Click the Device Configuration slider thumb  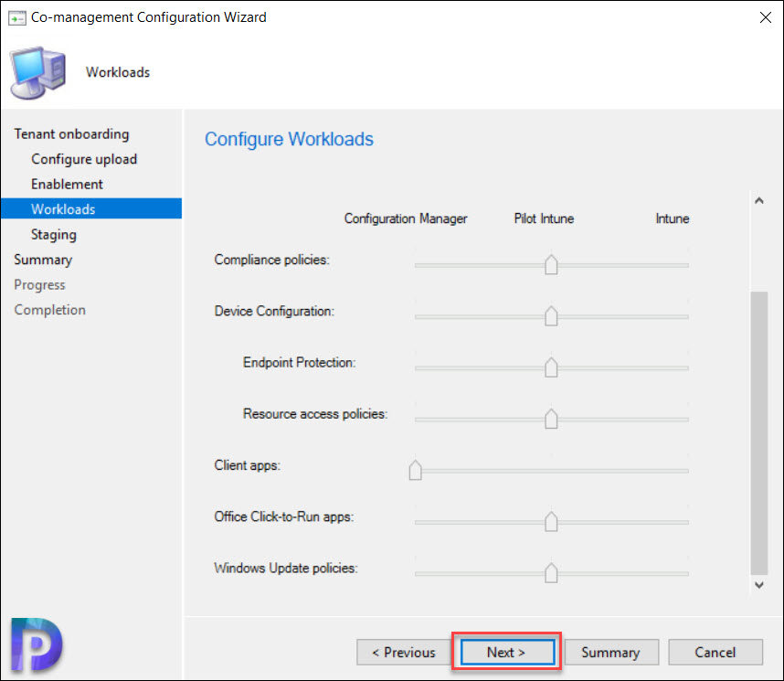point(551,316)
